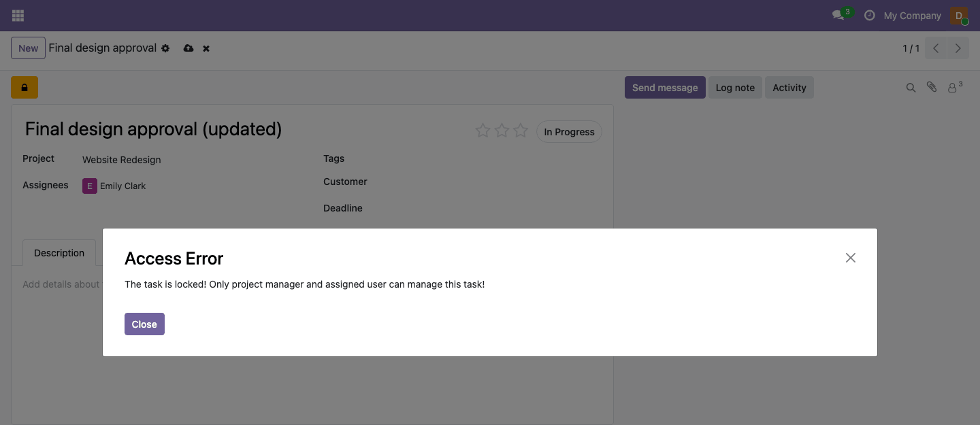Open the My Company switcher
Image resolution: width=980 pixels, height=425 pixels.
pos(912,16)
